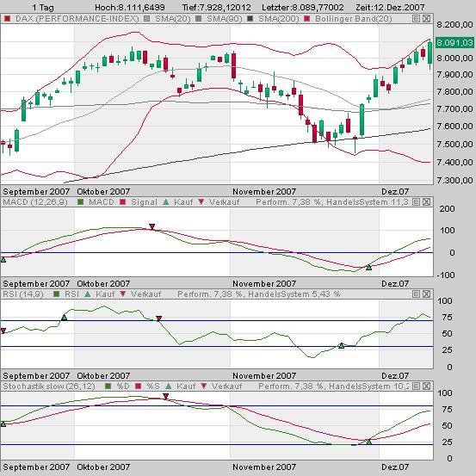Click MACD sell marker in October 2007
Image resolution: width=476 pixels, height=476 pixels.
pyautogui.click(x=152, y=226)
